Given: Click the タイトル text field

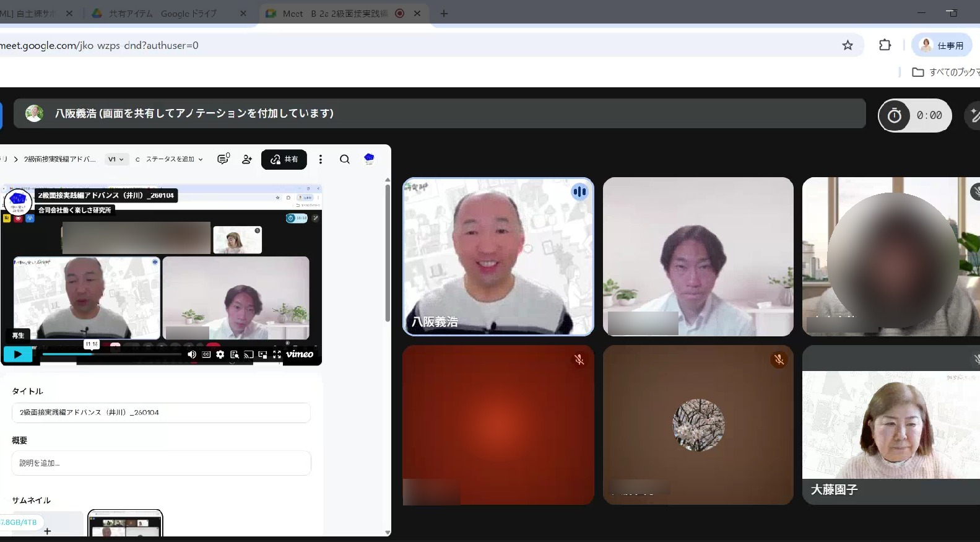Looking at the screenshot, I should click(x=161, y=413).
